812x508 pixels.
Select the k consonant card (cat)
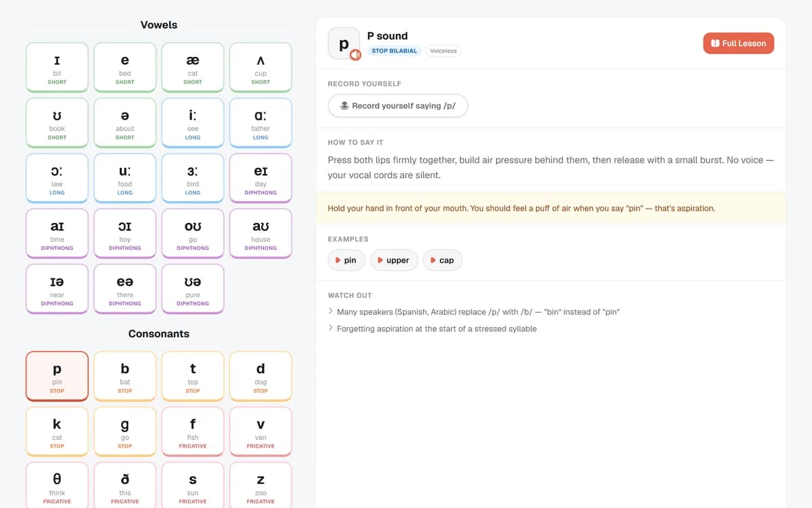pyautogui.click(x=57, y=431)
